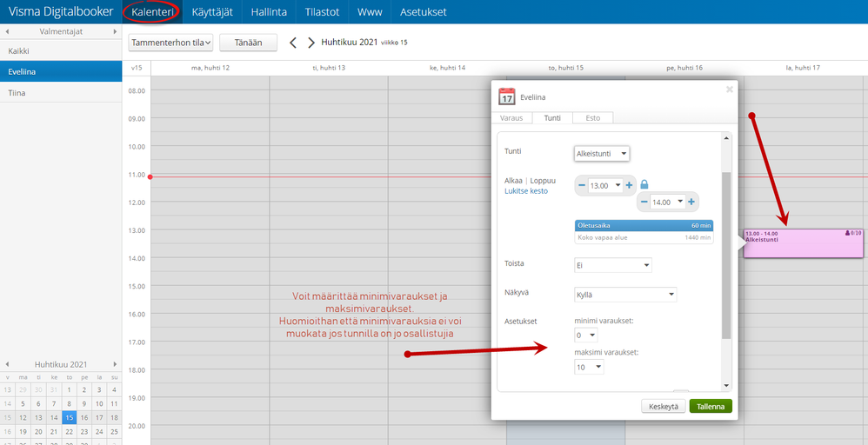Select Tiina in trainer list
This screenshot has width=868, height=445.
[x=61, y=93]
